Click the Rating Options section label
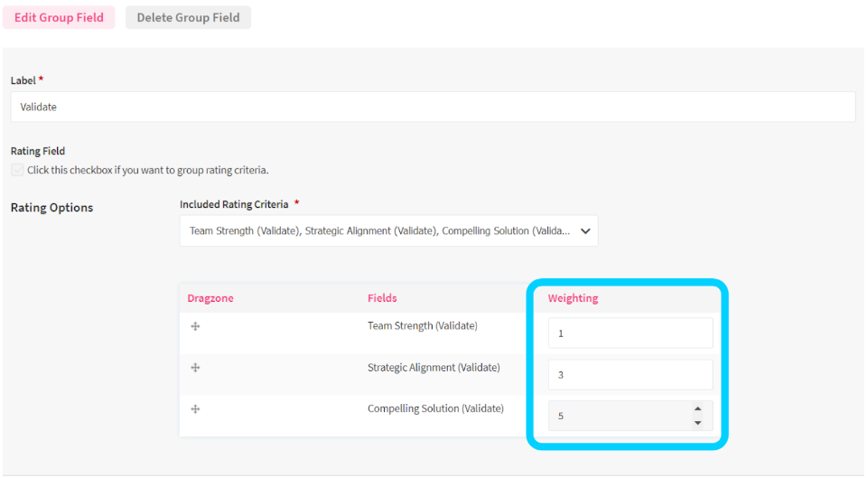The image size is (868, 478). pyautogui.click(x=51, y=208)
